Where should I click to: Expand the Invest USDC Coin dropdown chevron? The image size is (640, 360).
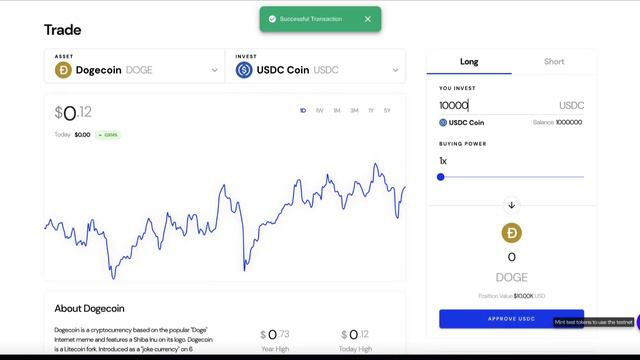pyautogui.click(x=395, y=70)
